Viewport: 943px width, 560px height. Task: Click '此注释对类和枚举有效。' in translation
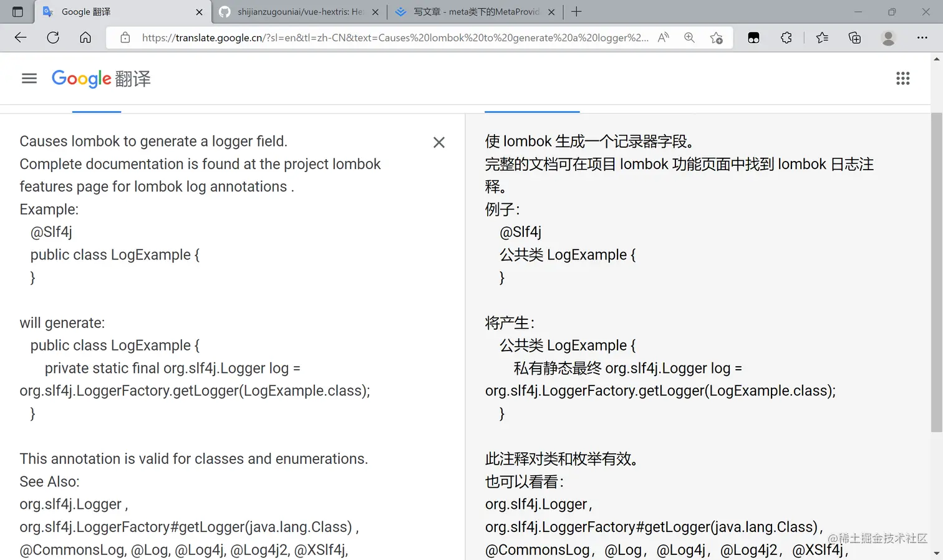(x=563, y=459)
